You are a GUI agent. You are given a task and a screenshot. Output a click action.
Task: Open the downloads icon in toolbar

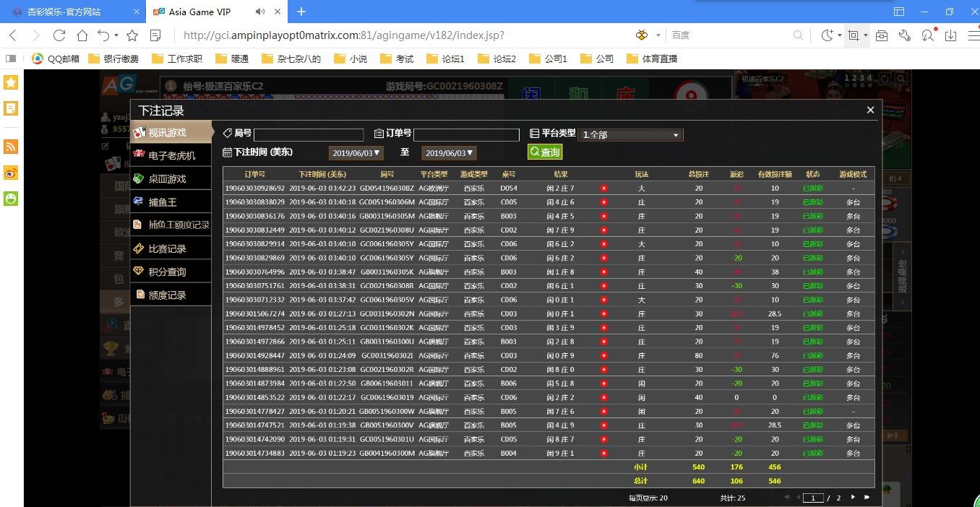[x=951, y=35]
